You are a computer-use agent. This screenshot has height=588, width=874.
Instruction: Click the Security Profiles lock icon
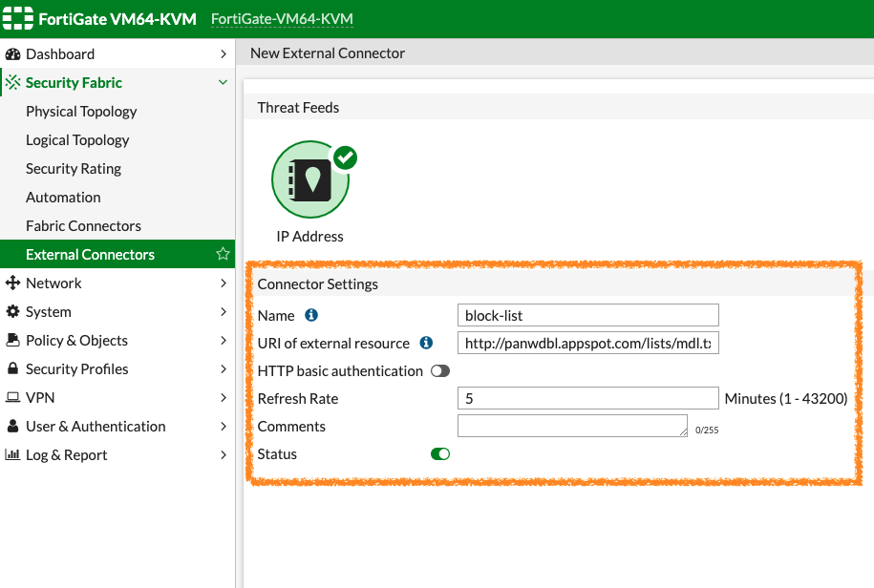[12, 368]
